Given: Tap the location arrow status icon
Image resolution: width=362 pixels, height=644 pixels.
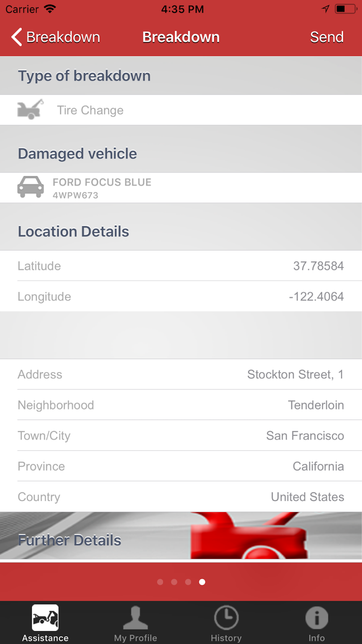Looking at the screenshot, I should [x=325, y=9].
